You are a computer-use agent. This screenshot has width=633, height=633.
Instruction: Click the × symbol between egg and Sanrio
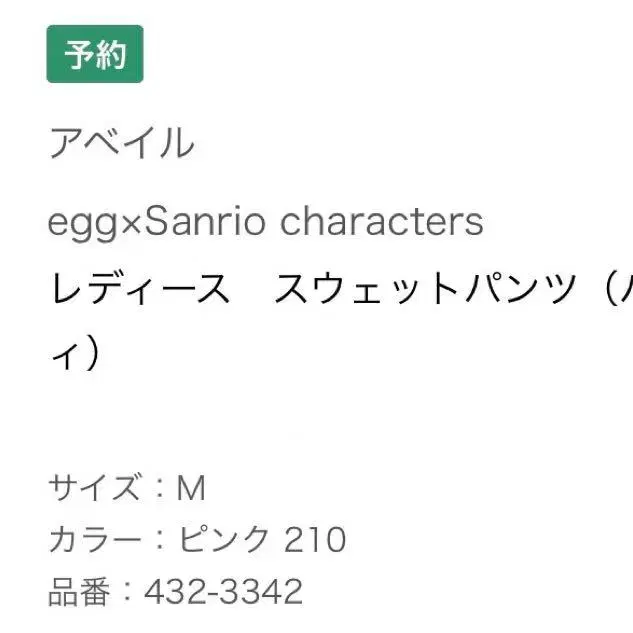131,224
